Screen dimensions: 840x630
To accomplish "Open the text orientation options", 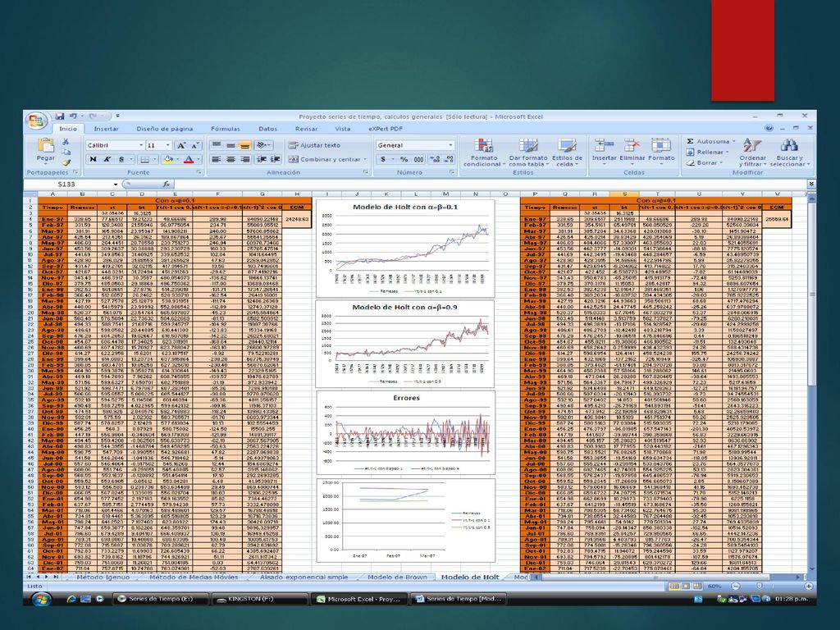I will point(262,145).
